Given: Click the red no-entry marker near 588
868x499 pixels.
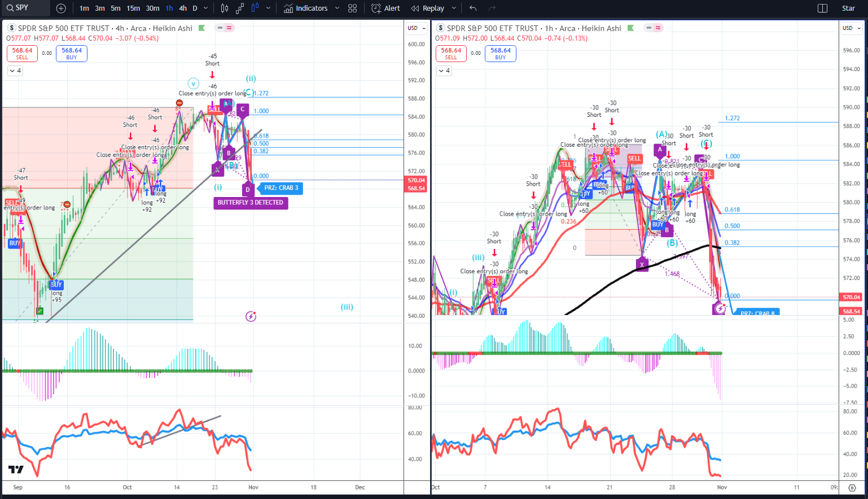Looking at the screenshot, I should pyautogui.click(x=179, y=103).
